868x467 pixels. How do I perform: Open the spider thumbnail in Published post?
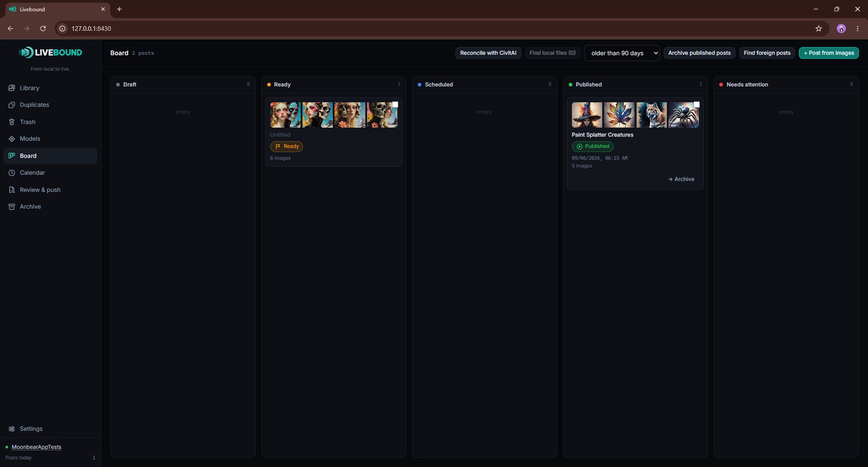(684, 115)
